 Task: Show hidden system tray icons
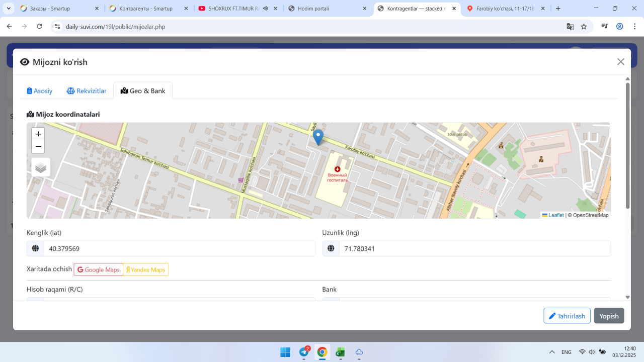(x=552, y=352)
